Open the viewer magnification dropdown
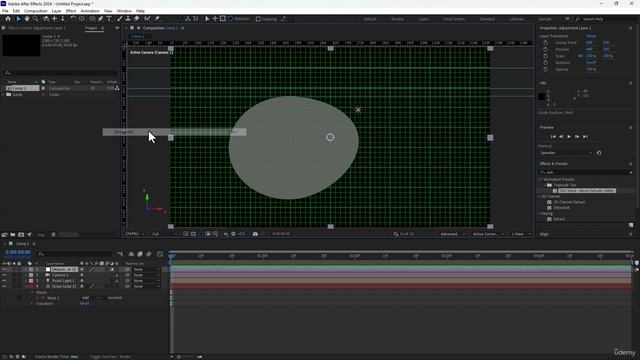 136,234
